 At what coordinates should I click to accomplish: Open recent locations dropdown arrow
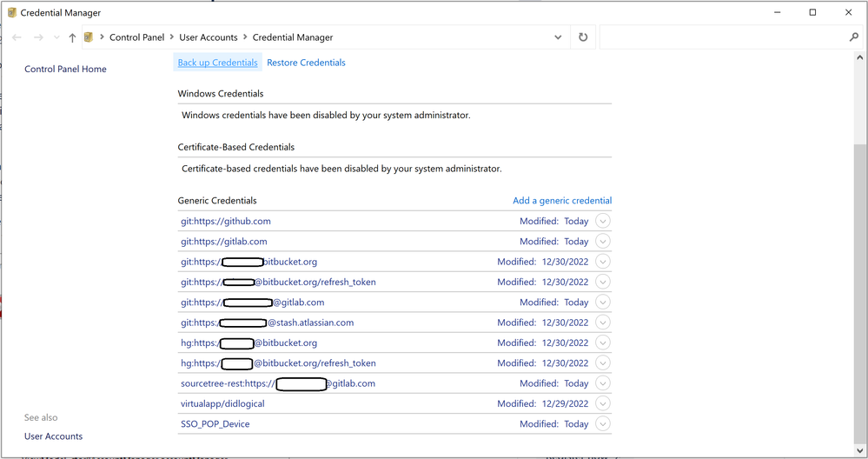coord(56,37)
